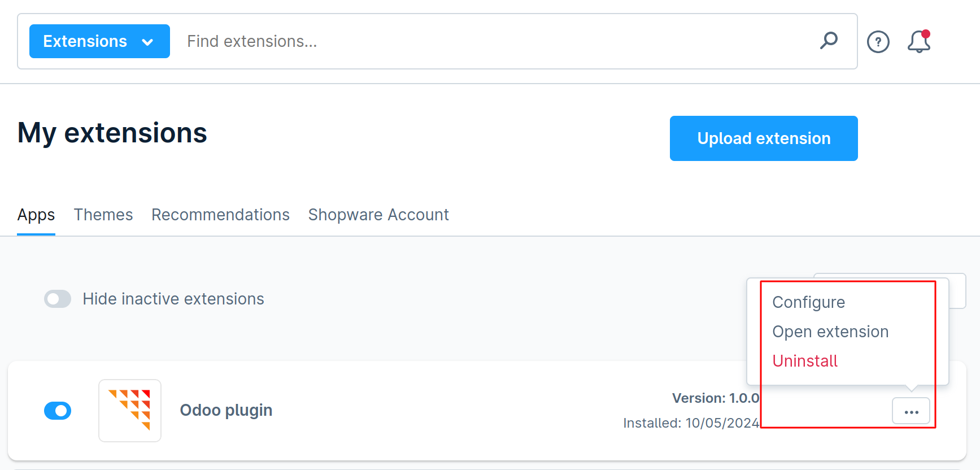
Task: Click the three-dot menu button for Odoo plugin
Action: click(x=911, y=411)
